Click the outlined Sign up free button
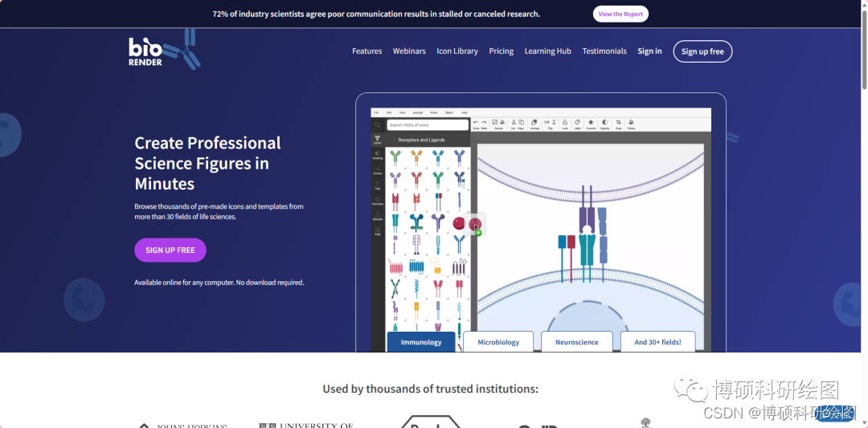The image size is (868, 428). [x=702, y=51]
